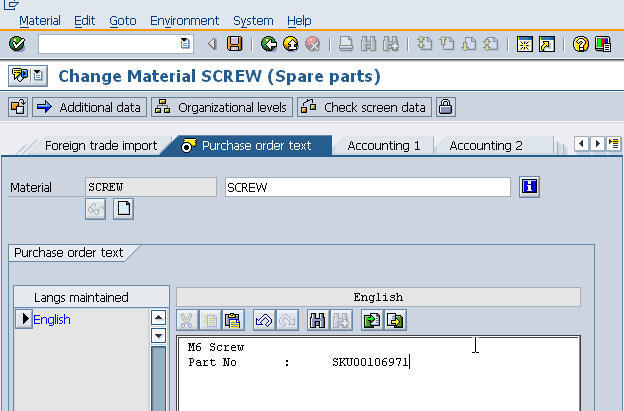Viewport: 624px width, 411px height.
Task: Click the Find binoculars icon in text toolbar
Action: point(318,321)
